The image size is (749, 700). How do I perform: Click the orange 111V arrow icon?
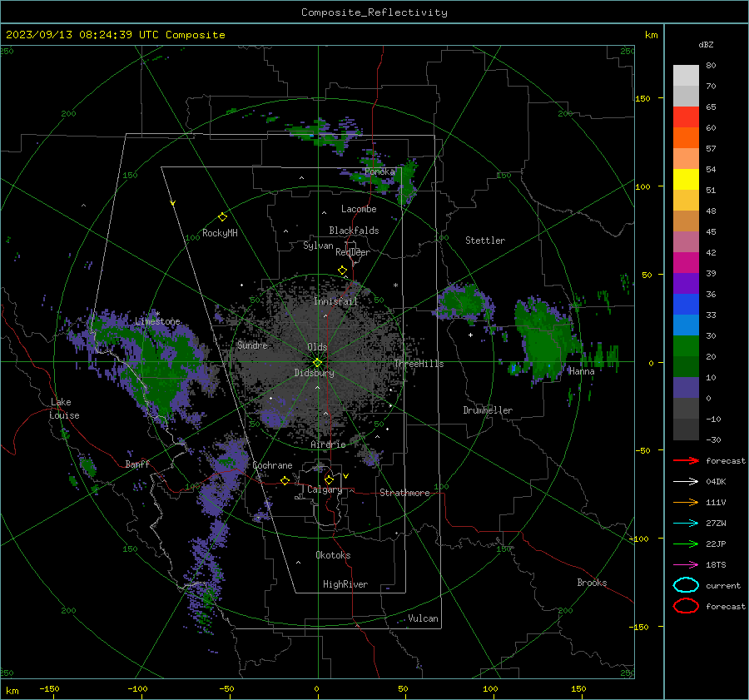coord(686,502)
